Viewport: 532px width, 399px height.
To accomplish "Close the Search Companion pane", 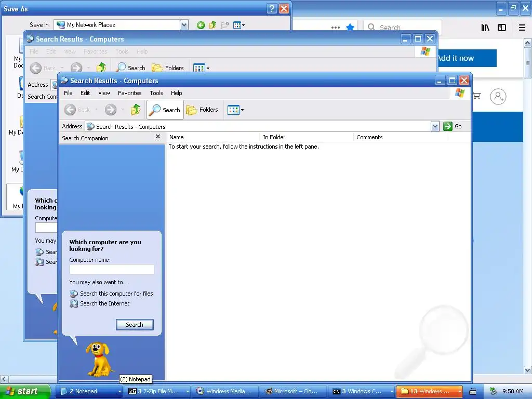I will [x=158, y=137].
